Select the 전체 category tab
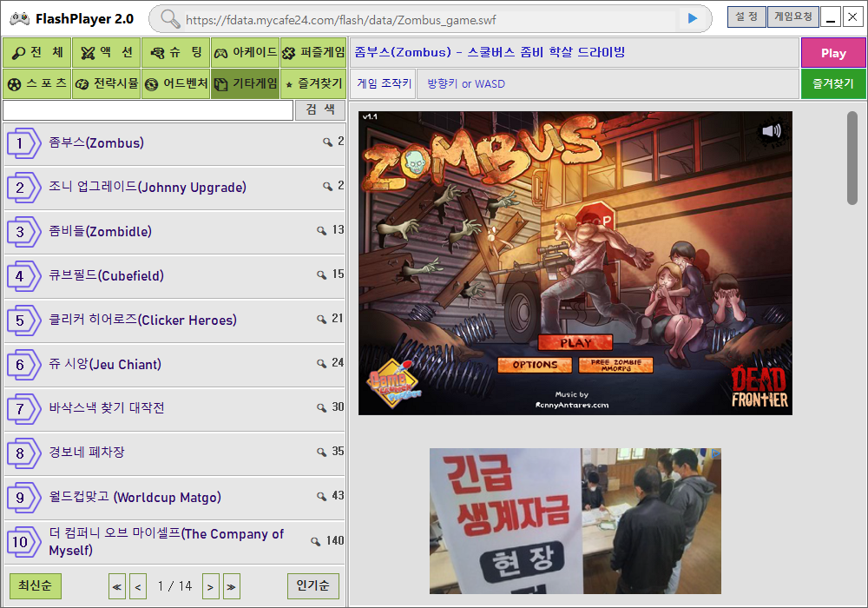The width and height of the screenshot is (868, 608). 37,53
